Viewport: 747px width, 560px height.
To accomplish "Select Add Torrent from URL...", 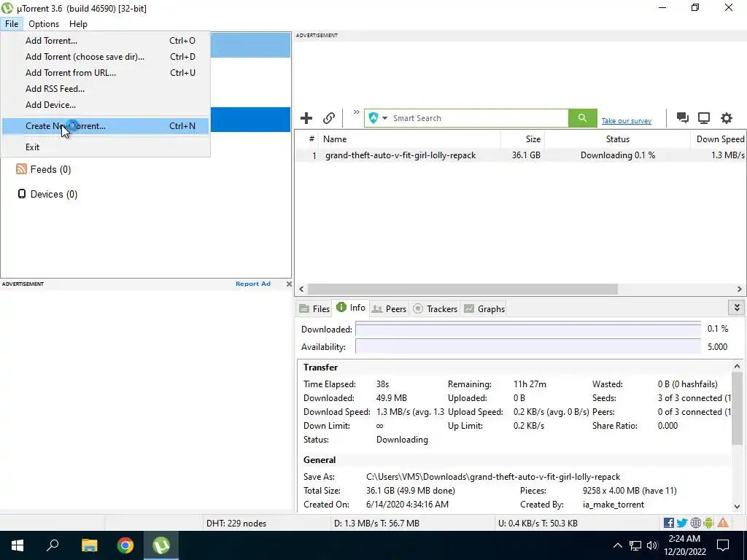I will coord(105,73).
